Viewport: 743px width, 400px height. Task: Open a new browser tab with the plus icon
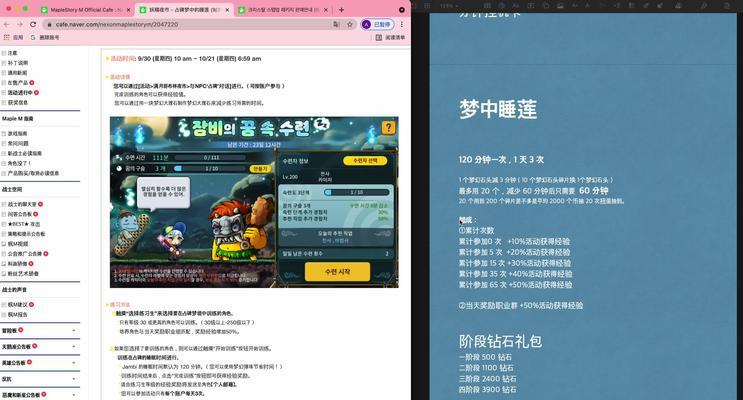(x=341, y=9)
